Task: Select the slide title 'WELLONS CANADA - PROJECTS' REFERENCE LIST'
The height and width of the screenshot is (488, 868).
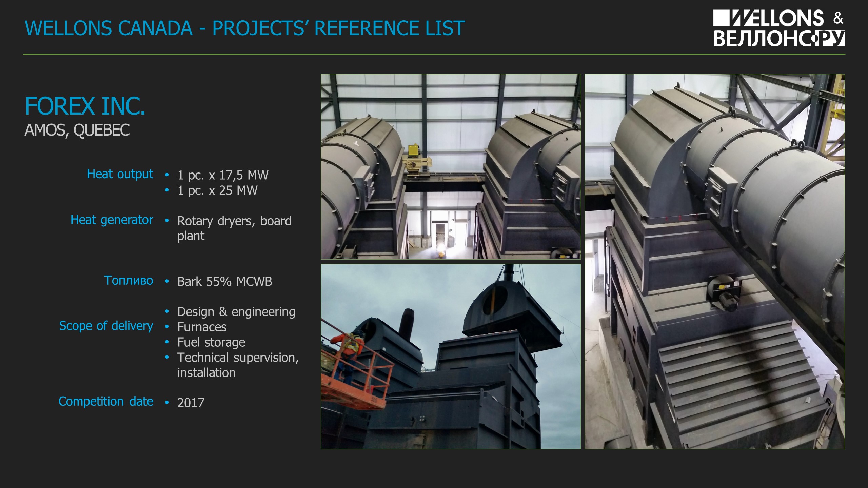Action: (x=245, y=28)
